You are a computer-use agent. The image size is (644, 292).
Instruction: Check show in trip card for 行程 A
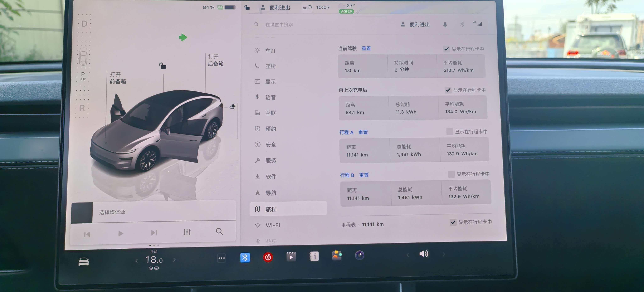pyautogui.click(x=450, y=132)
